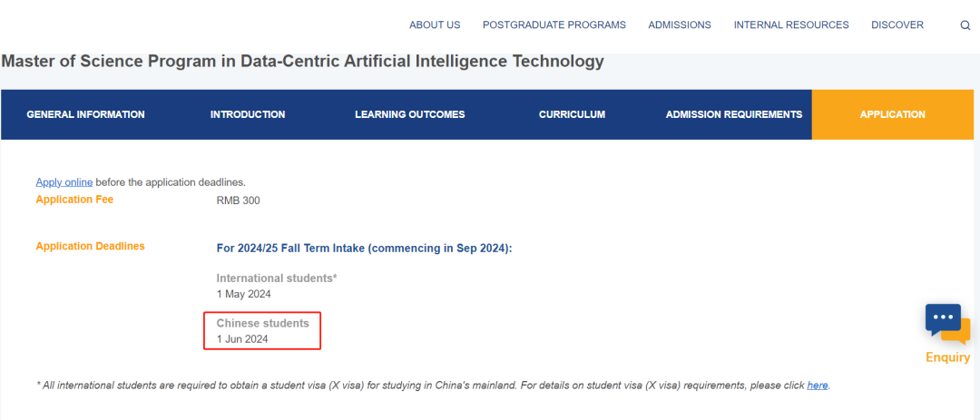Select the Learning Outcomes tab
Screen dimensions: 980x420
pos(409,114)
